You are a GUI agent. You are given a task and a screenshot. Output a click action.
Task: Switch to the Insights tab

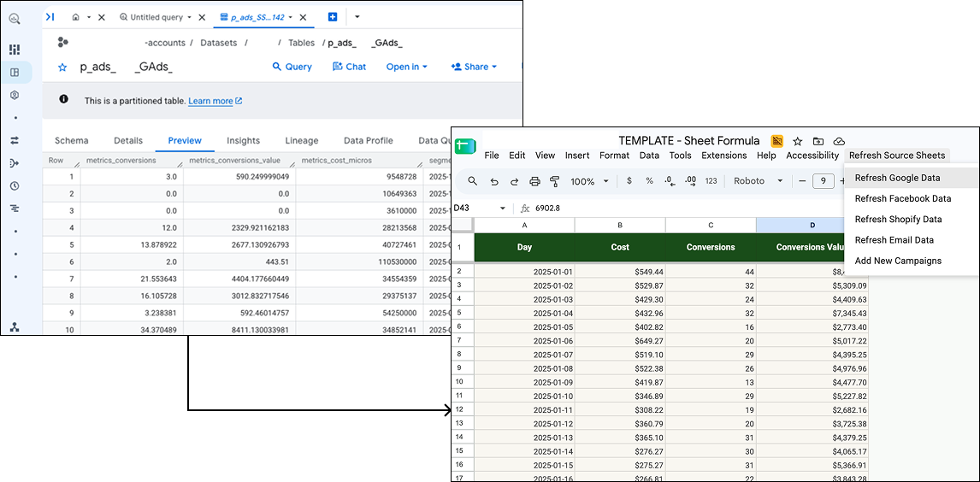243,140
